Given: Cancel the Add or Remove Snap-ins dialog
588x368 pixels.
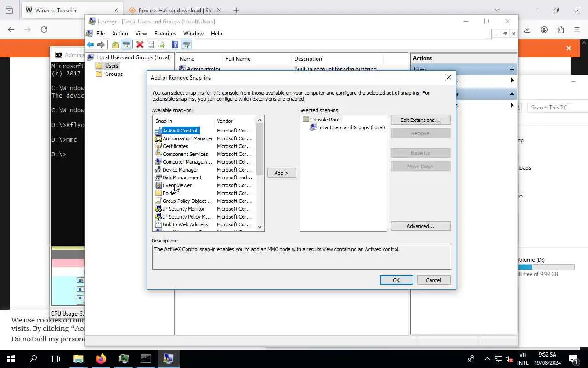Looking at the screenshot, I should coord(434,280).
